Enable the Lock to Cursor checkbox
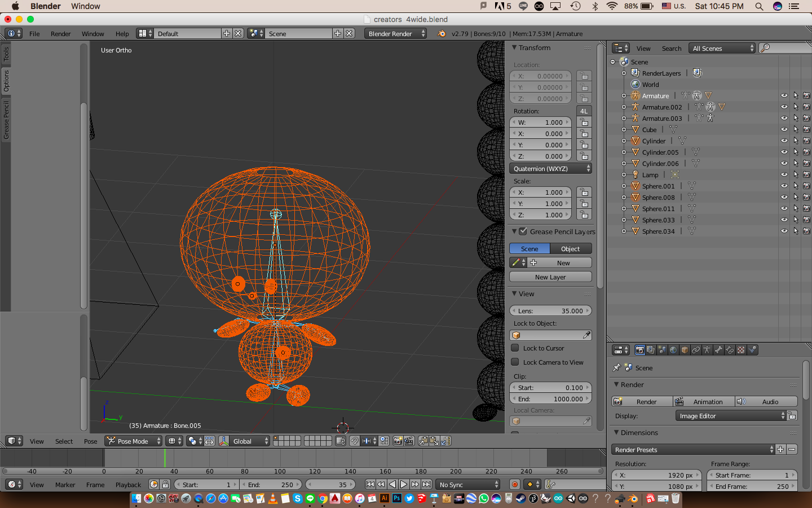 tap(515, 348)
